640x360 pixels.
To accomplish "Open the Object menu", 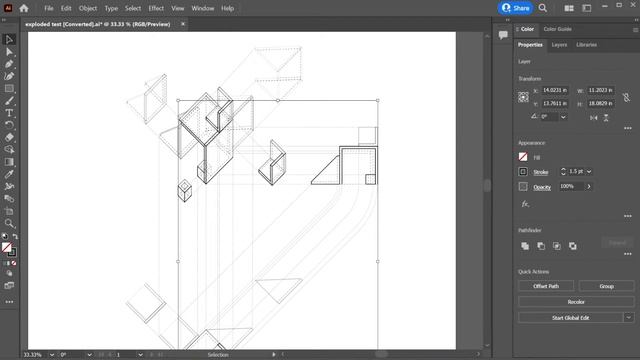I will tap(88, 8).
